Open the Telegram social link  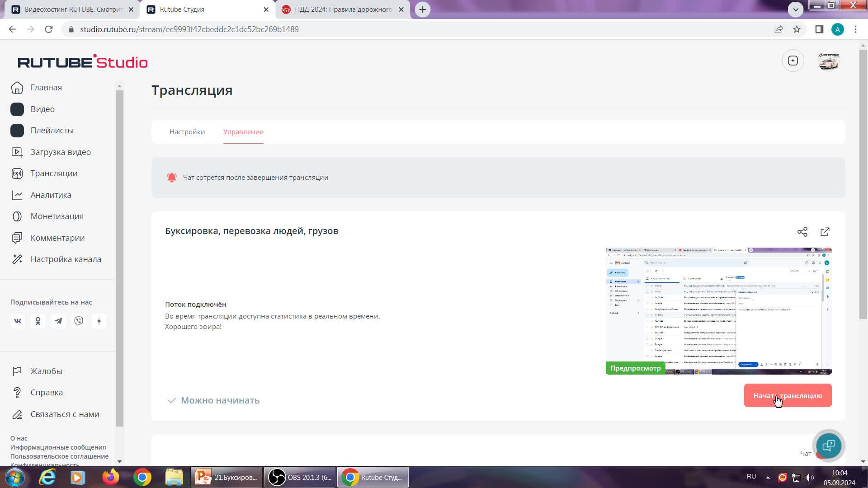[x=58, y=321]
